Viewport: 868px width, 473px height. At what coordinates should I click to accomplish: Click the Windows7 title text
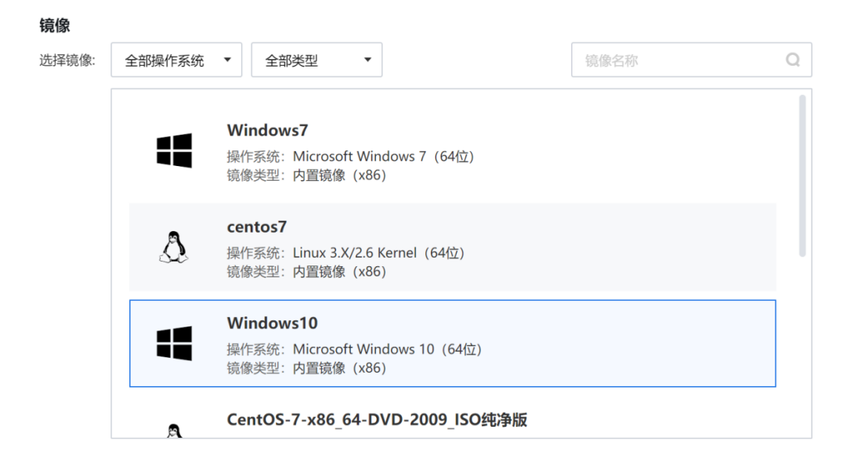pos(267,131)
